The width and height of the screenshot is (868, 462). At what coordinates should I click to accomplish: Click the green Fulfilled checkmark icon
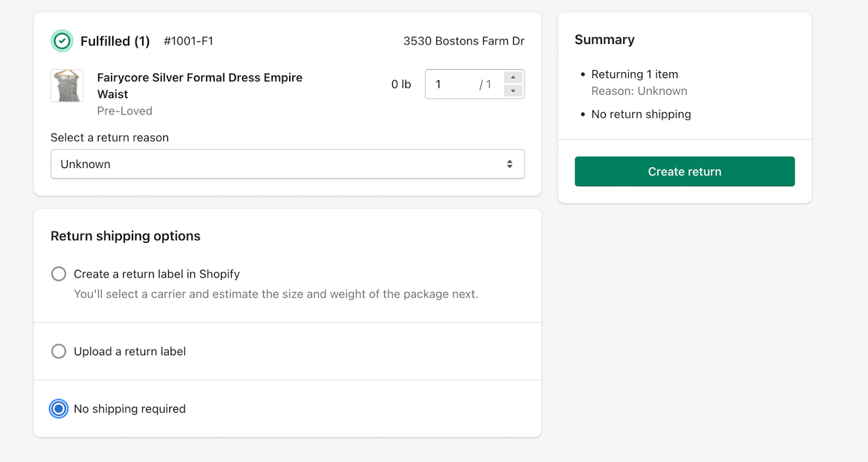(x=62, y=41)
